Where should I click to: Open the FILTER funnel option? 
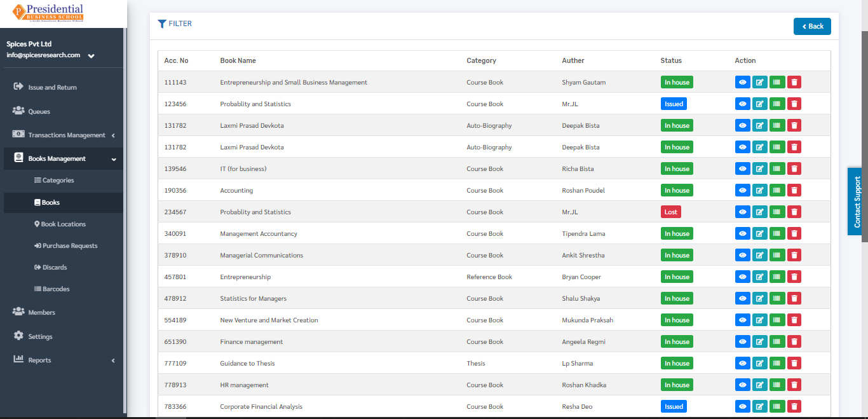point(175,24)
